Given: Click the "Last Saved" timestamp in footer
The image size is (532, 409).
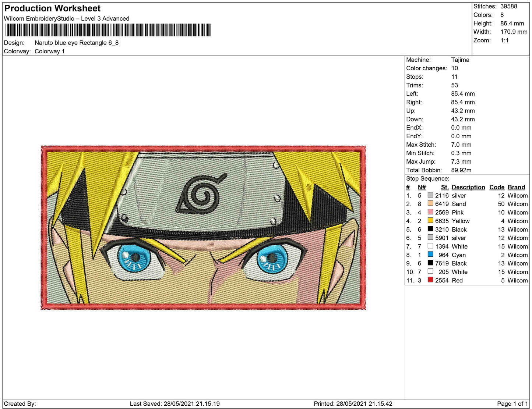Looking at the screenshot, I should [175, 403].
